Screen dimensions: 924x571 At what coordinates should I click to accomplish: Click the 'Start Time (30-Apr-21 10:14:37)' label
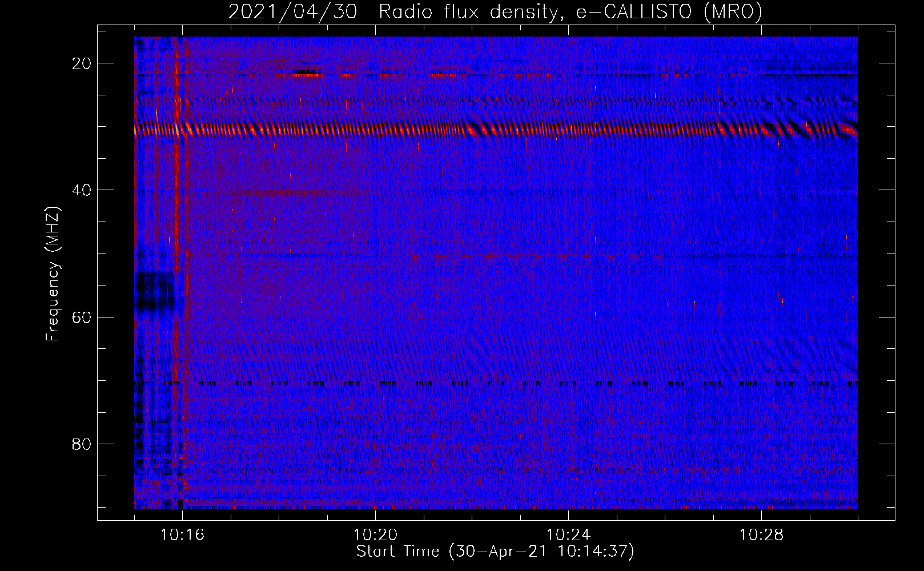click(x=495, y=552)
